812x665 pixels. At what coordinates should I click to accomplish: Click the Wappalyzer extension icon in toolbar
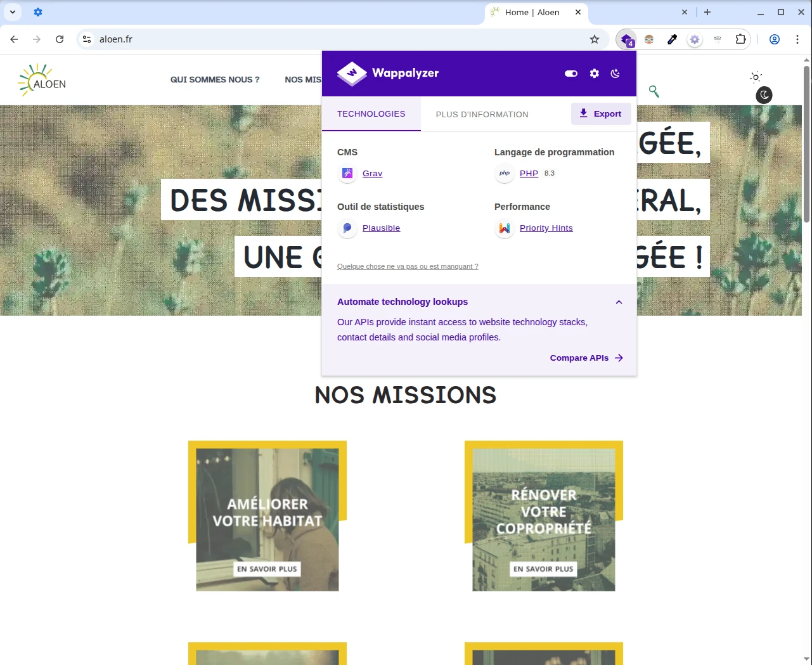pos(627,39)
